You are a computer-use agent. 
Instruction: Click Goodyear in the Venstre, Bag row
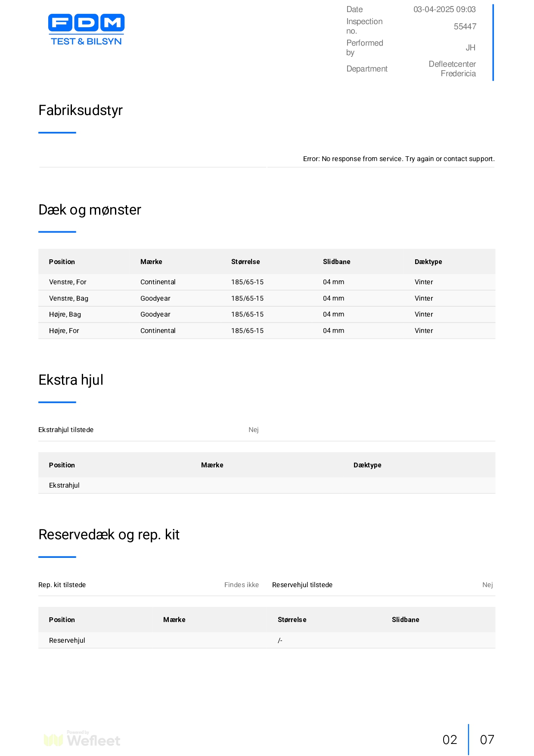(x=155, y=299)
